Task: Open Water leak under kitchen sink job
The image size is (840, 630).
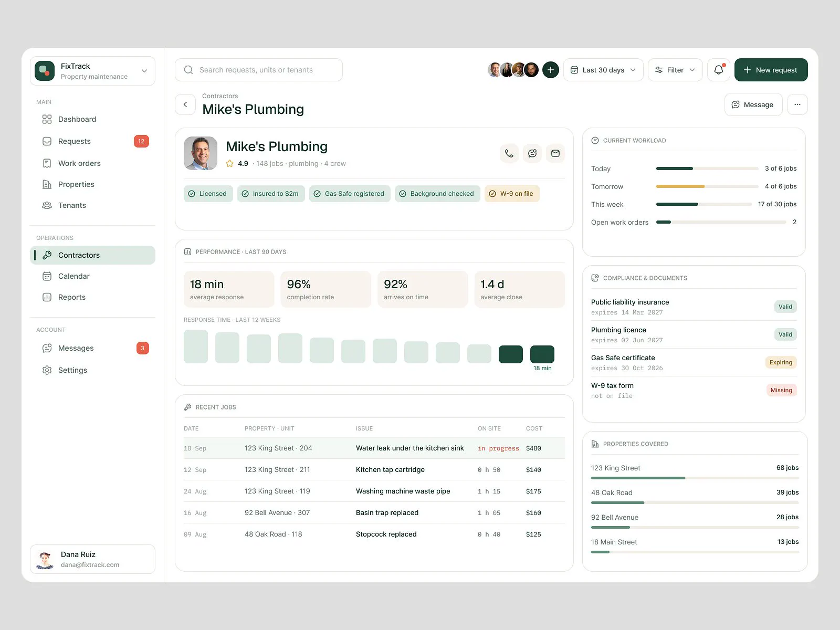Action: 374,448
